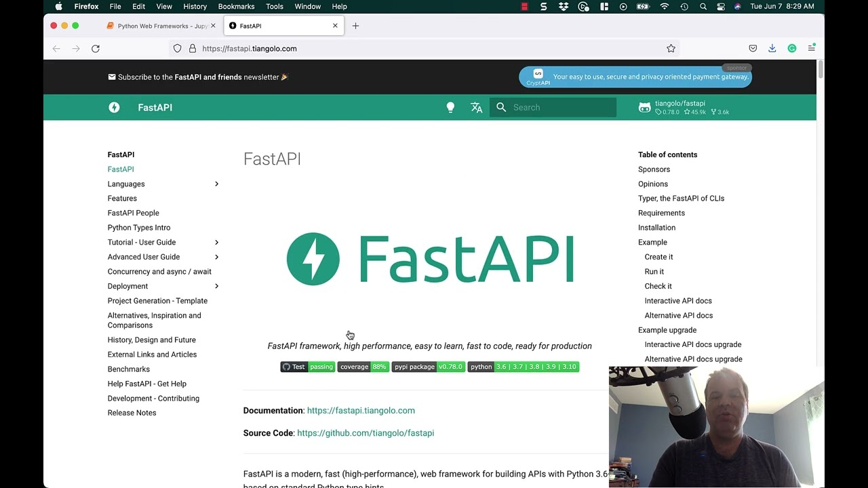Close the Python Web Frameworks tab
868x488 pixels.
point(213,26)
